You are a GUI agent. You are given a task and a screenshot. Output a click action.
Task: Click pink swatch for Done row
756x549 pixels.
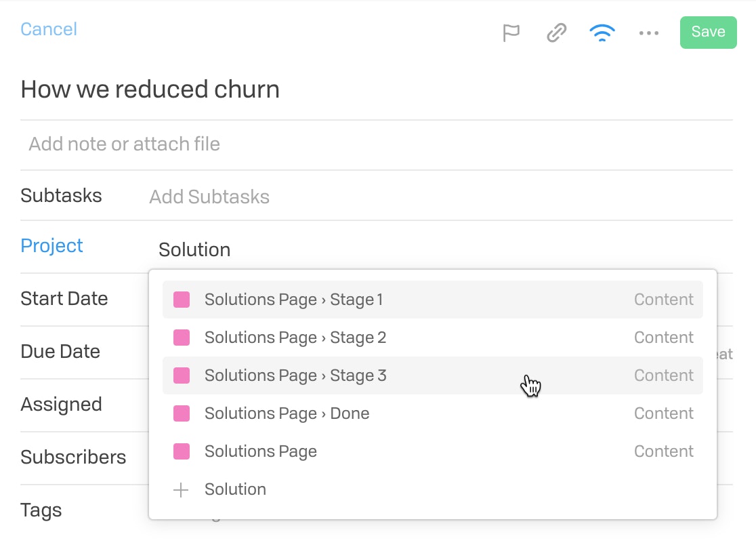tap(182, 413)
